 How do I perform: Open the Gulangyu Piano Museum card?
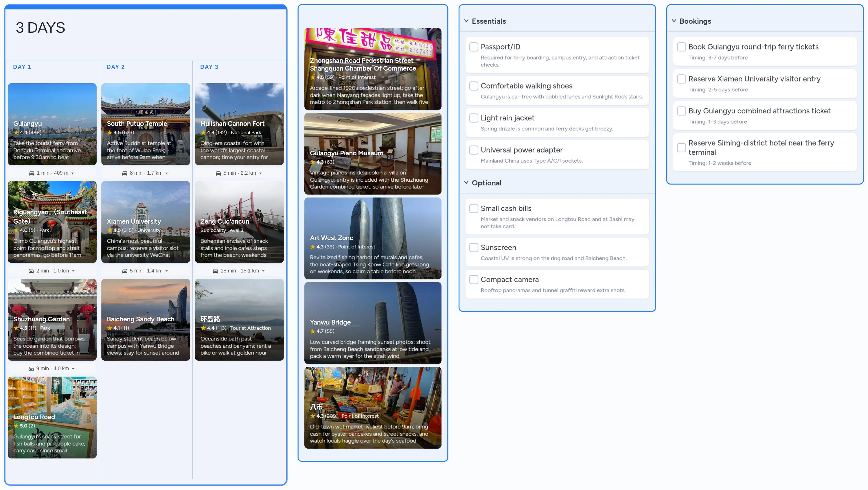click(373, 154)
